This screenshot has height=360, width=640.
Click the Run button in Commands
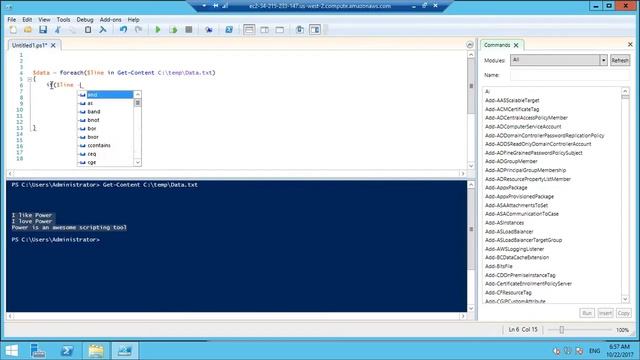pos(587,313)
